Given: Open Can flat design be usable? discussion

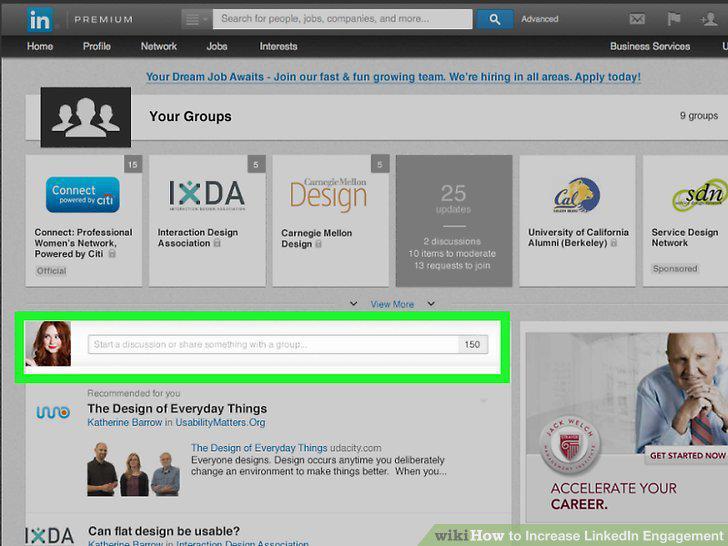Looking at the screenshot, I should pyautogui.click(x=164, y=531).
